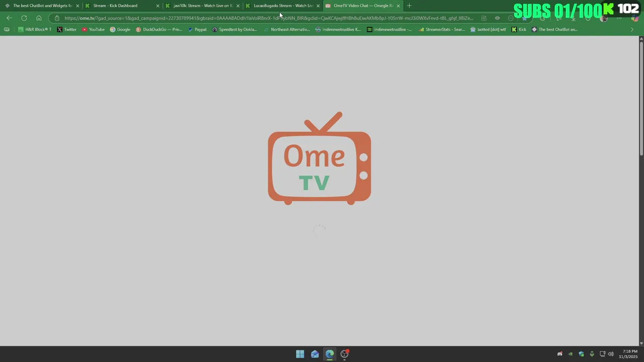Close the OmeTV Video Chat tab
The width and height of the screenshot is (644, 362).
398,6
